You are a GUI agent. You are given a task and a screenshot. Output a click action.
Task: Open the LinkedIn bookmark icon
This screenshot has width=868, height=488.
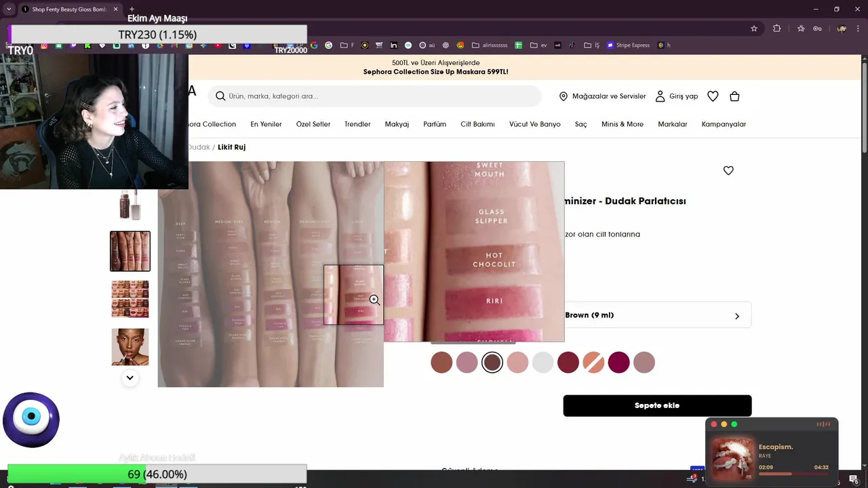point(131,45)
